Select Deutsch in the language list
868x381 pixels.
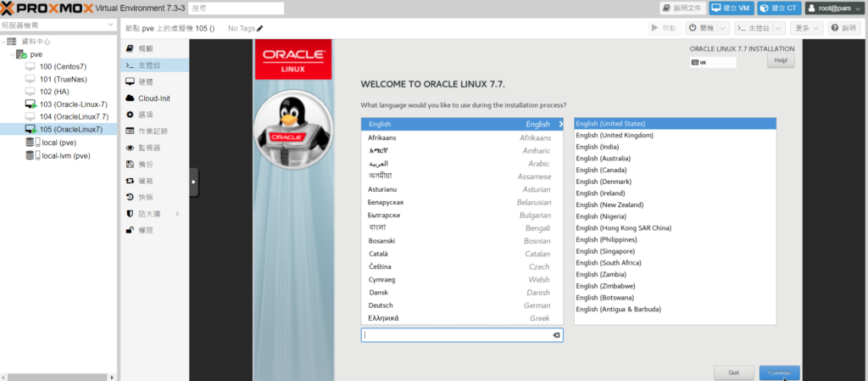coord(381,305)
